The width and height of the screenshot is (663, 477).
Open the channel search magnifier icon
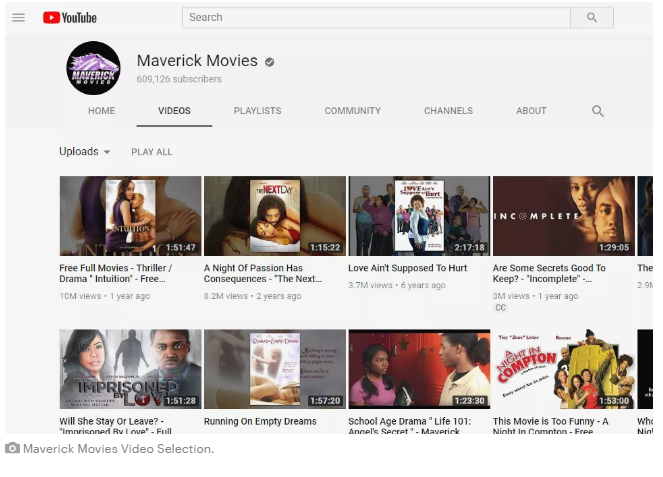click(x=597, y=111)
